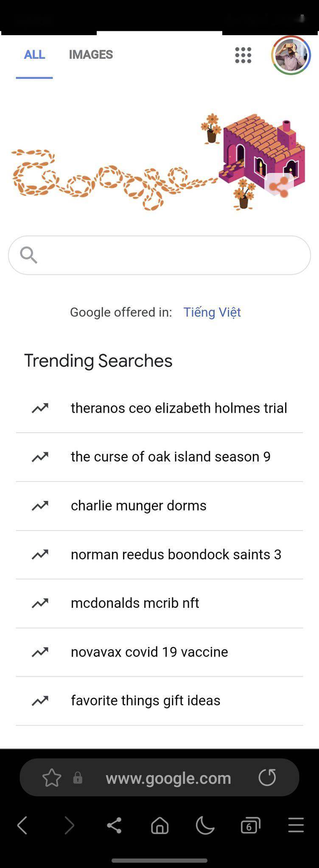This screenshot has height=868, width=319.
Task: Tap the Google account profile picture
Action: [291, 55]
